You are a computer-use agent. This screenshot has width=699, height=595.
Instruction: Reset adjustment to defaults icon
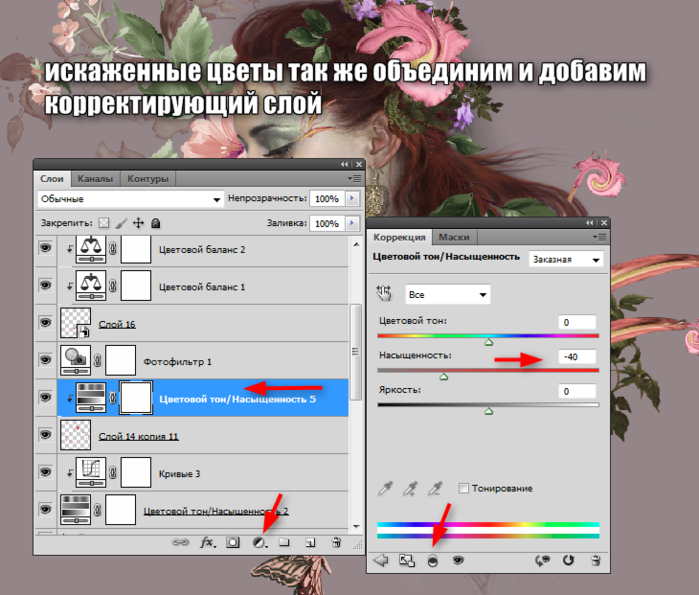568,560
